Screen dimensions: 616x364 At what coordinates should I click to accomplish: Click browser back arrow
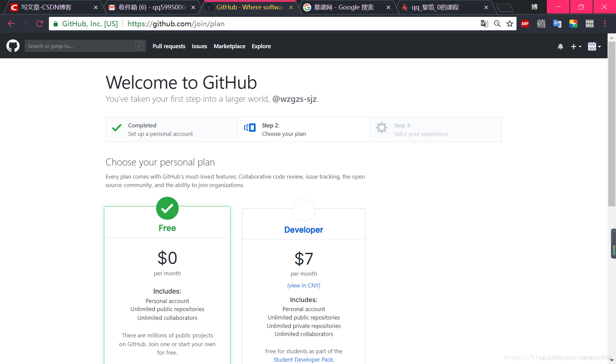point(11,24)
